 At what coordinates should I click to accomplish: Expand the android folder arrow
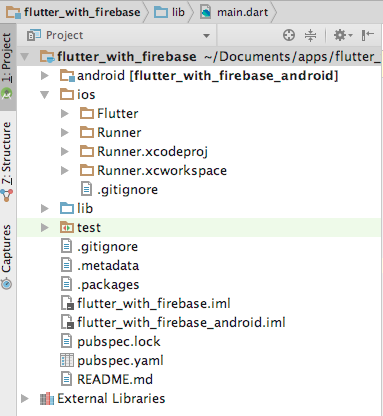(45, 76)
